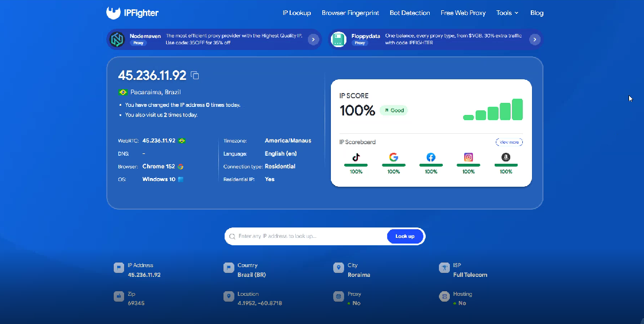Click the Nodemaven Proxy tag
Viewport: 644px width, 324px height.
[x=138, y=43]
